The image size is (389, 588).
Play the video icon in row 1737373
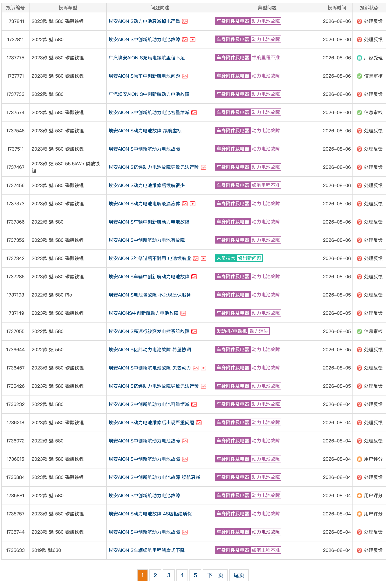click(x=193, y=204)
